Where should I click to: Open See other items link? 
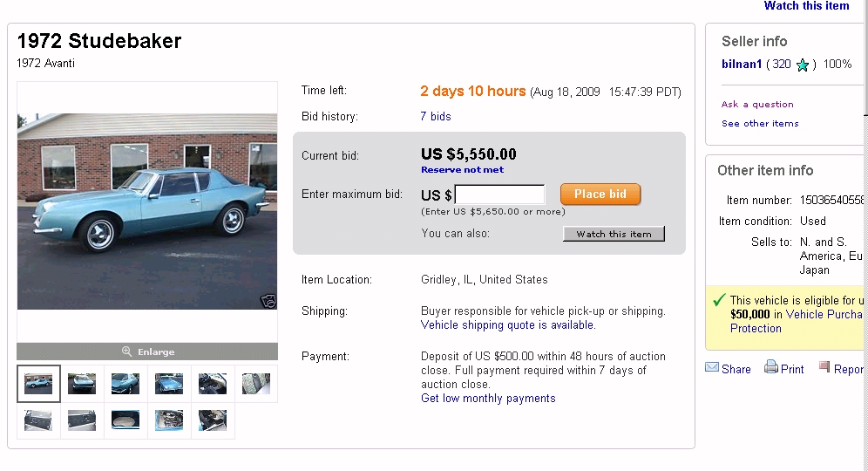click(760, 124)
